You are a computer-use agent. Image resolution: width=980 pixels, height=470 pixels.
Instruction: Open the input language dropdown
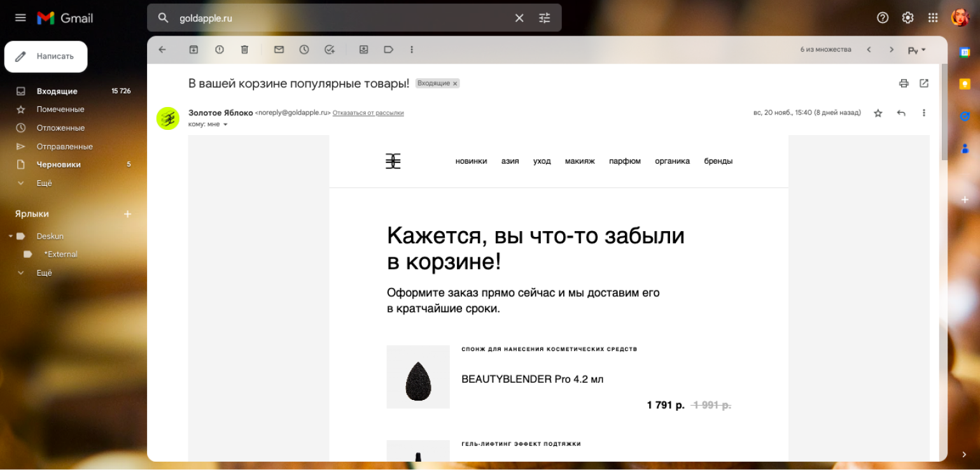click(917, 50)
